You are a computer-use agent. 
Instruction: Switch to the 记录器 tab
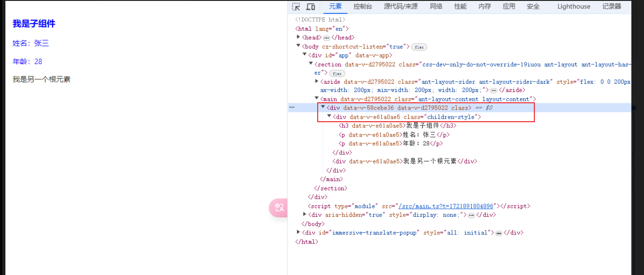click(612, 6)
